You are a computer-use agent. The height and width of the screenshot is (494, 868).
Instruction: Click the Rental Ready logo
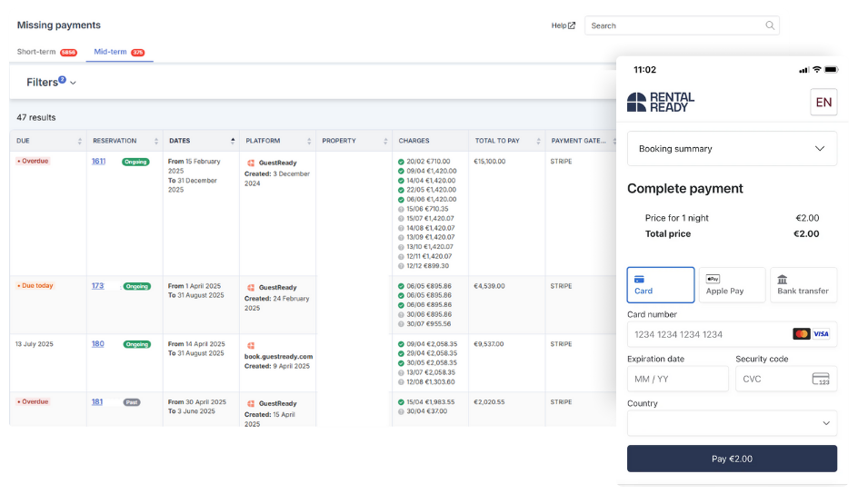coord(661,103)
